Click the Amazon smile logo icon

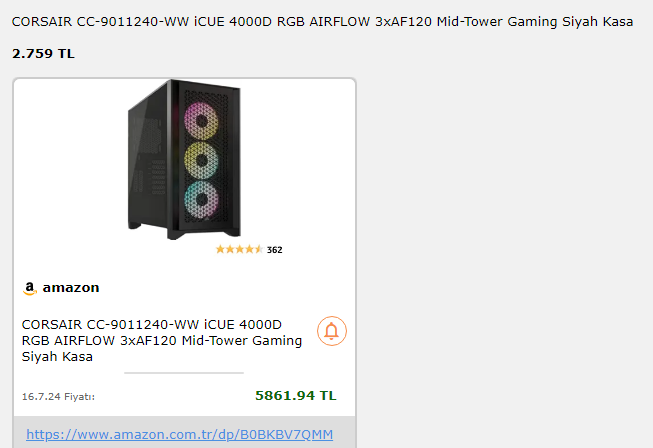pyautogui.click(x=30, y=288)
